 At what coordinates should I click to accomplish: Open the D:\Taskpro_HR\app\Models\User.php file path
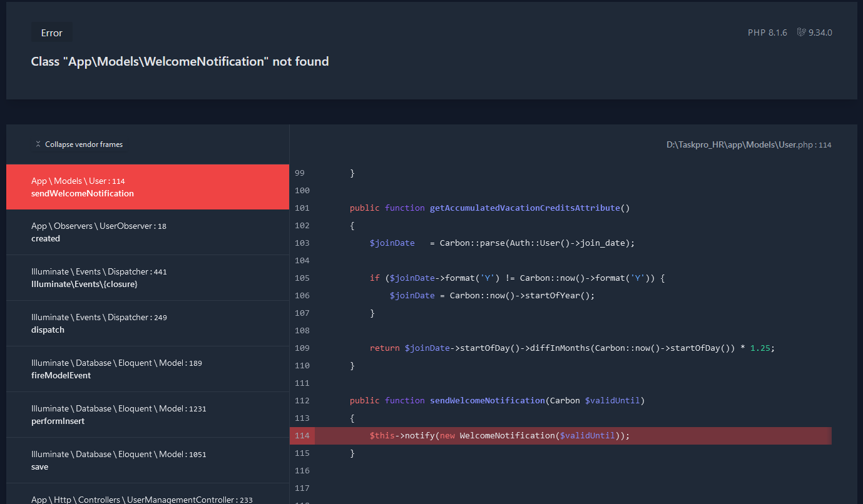[748, 144]
